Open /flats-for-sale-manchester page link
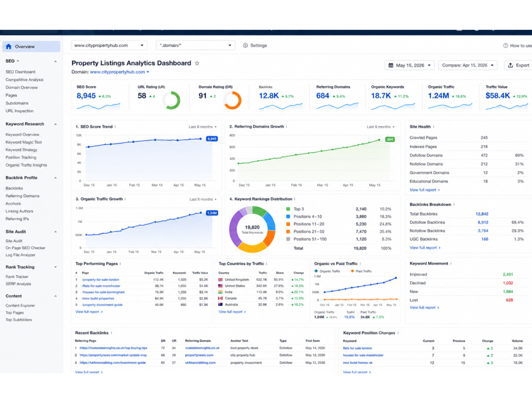Image resolution: width=532 pixels, height=399 pixels. click(x=101, y=286)
